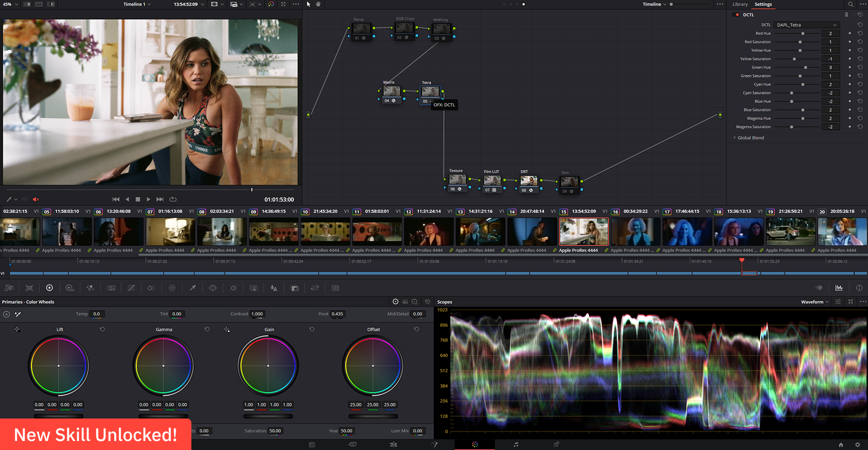Open the Curves palette
Viewport: 868px width, 450px height.
click(131, 288)
